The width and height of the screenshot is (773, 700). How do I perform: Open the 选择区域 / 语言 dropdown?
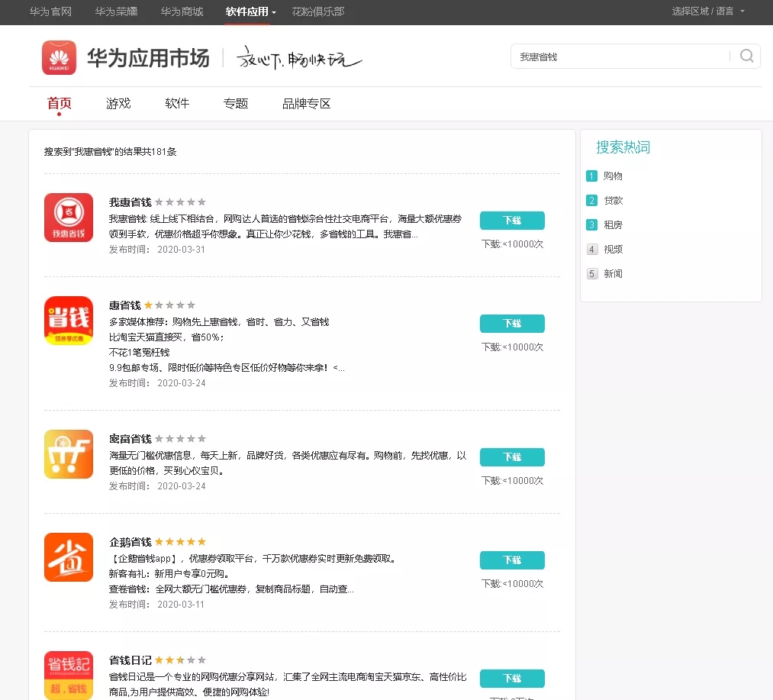tap(708, 11)
